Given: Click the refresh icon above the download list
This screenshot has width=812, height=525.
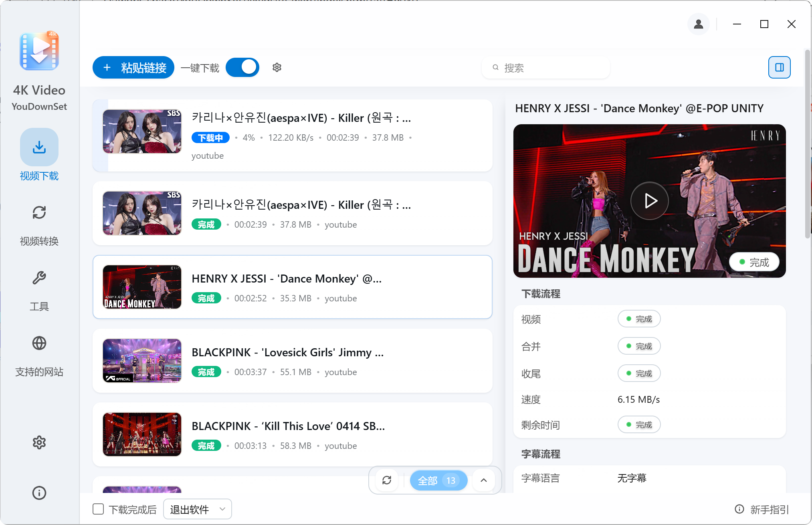Looking at the screenshot, I should click(x=386, y=480).
